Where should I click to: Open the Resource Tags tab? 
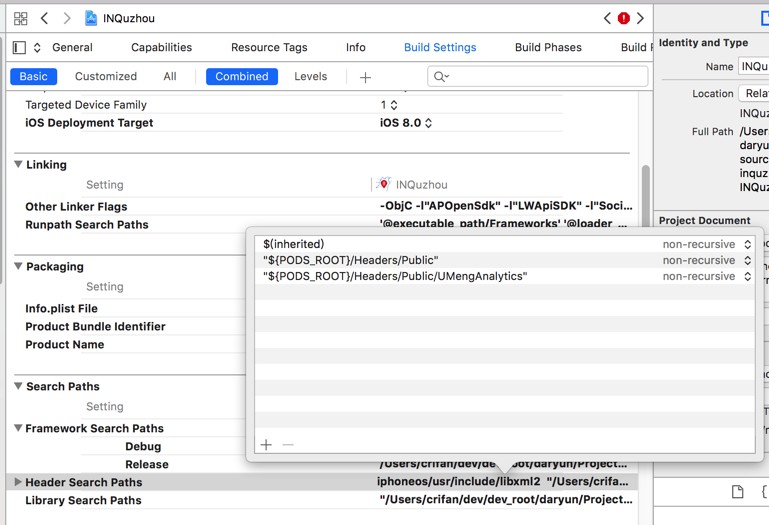(269, 48)
